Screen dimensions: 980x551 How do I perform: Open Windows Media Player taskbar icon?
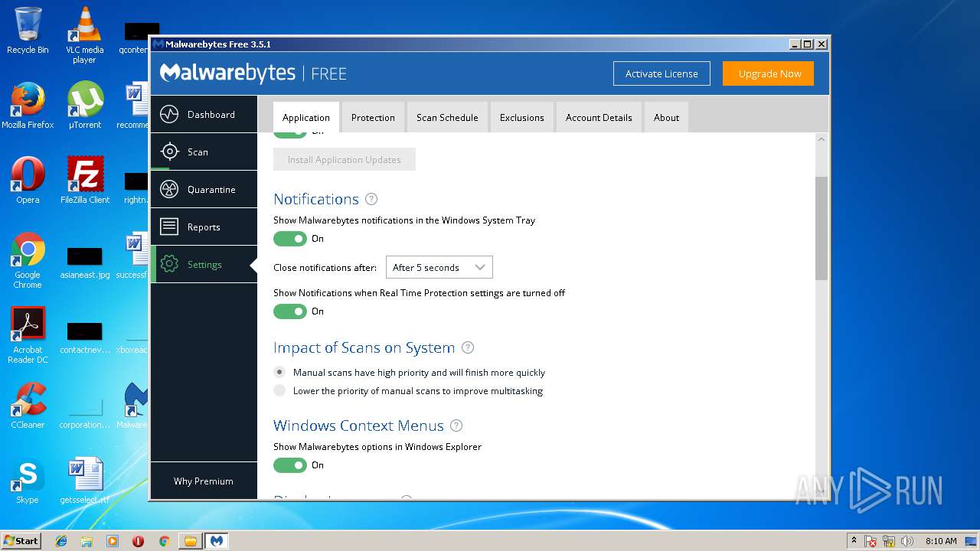113,541
